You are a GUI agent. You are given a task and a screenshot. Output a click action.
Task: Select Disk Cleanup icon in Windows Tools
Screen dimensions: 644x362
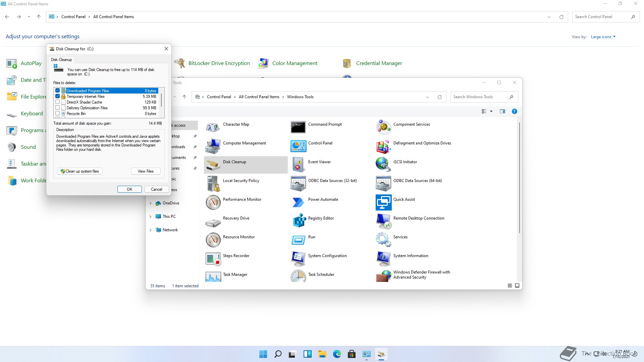213,165
